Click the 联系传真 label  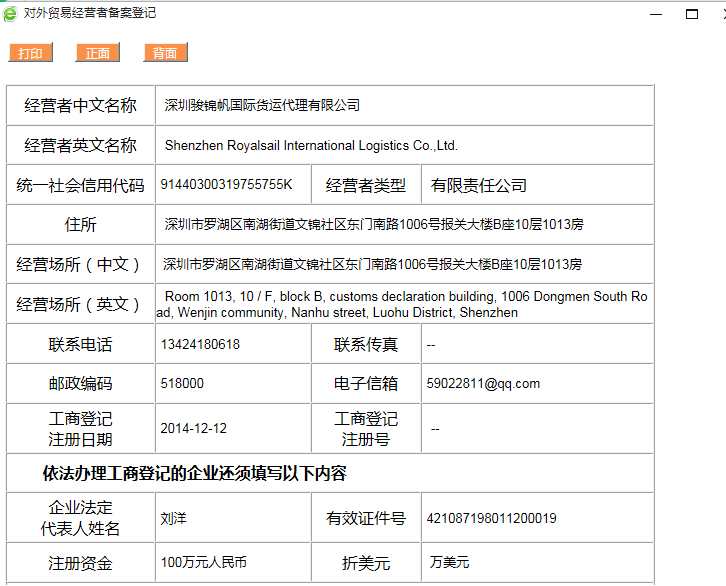(366, 344)
